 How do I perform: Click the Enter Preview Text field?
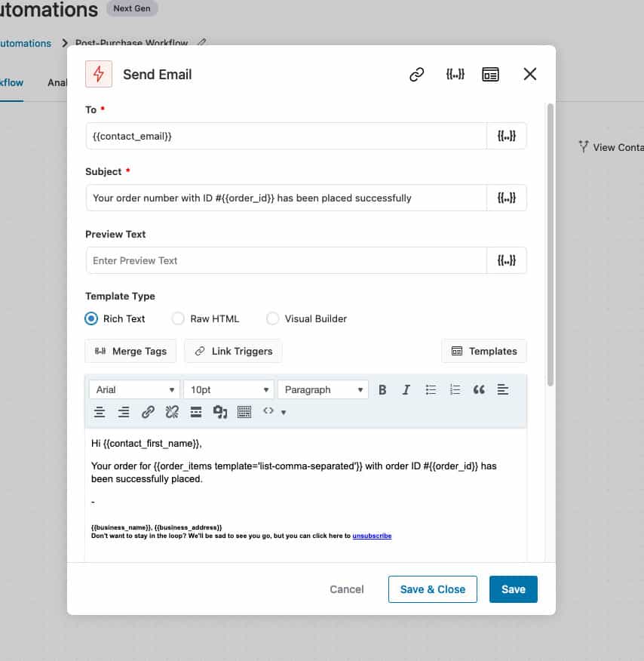pos(287,260)
